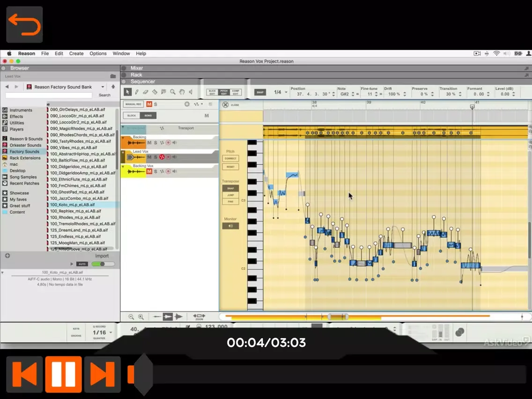532x399 pixels.
Task: Collapse the Backing track triangle
Action: (123, 137)
